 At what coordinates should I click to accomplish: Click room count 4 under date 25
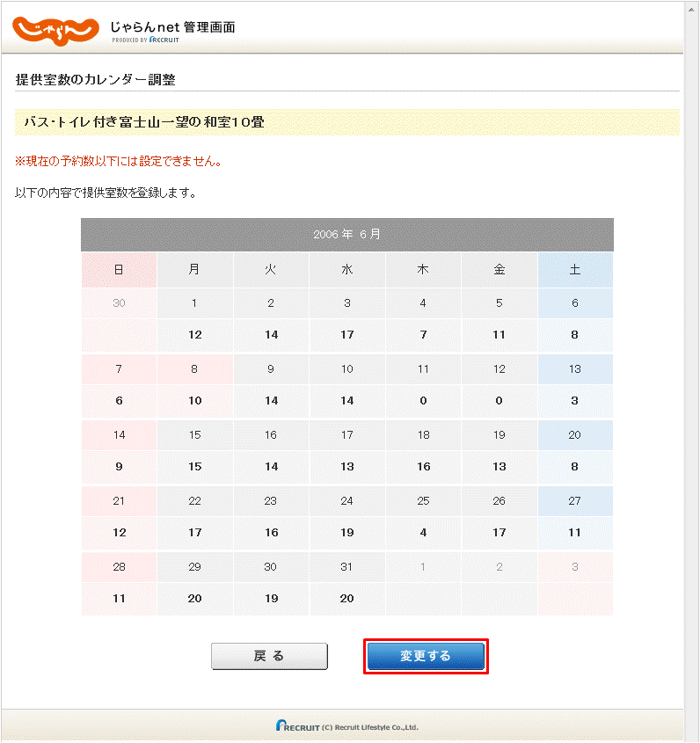click(x=423, y=533)
